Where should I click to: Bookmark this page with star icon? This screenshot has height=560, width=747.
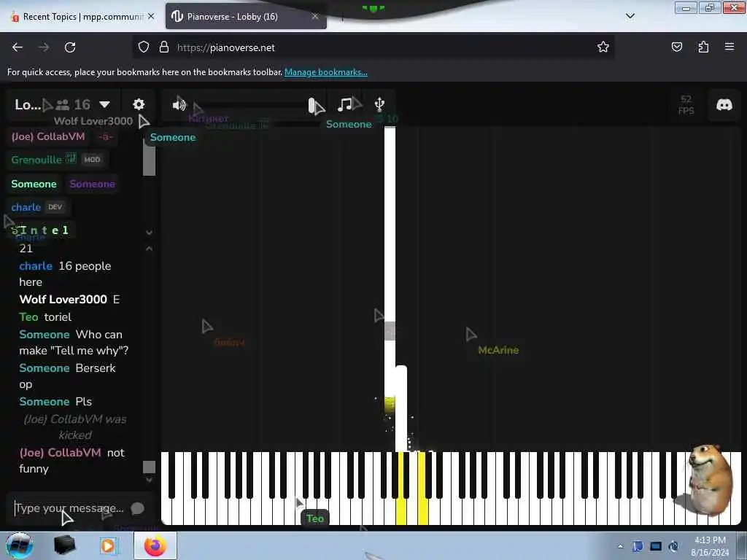[x=603, y=47]
